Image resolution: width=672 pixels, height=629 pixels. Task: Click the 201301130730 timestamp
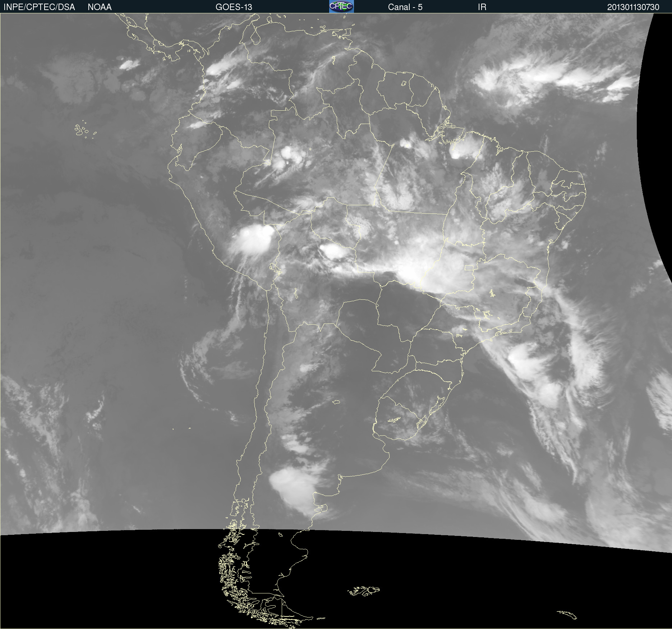[633, 7]
